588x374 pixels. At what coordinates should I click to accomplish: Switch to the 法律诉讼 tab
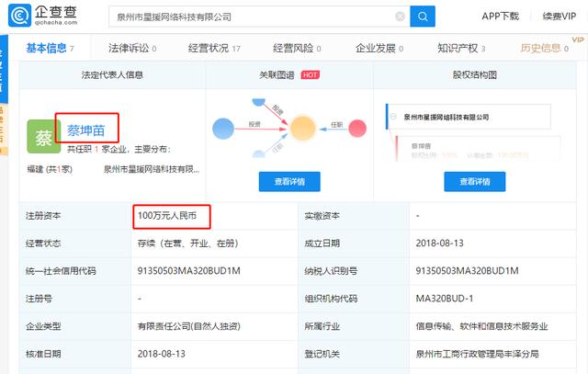132,48
